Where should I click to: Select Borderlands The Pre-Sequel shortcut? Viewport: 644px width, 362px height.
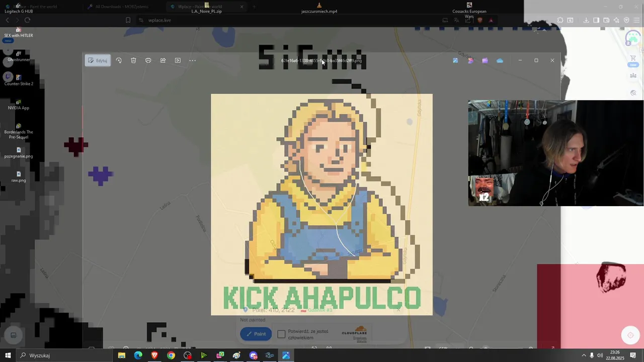(19, 131)
